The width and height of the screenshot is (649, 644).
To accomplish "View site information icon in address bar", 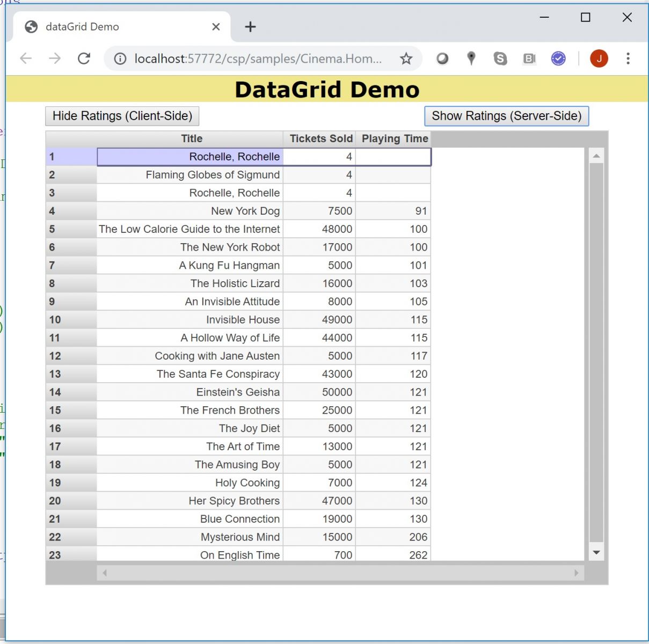I will pos(120,58).
